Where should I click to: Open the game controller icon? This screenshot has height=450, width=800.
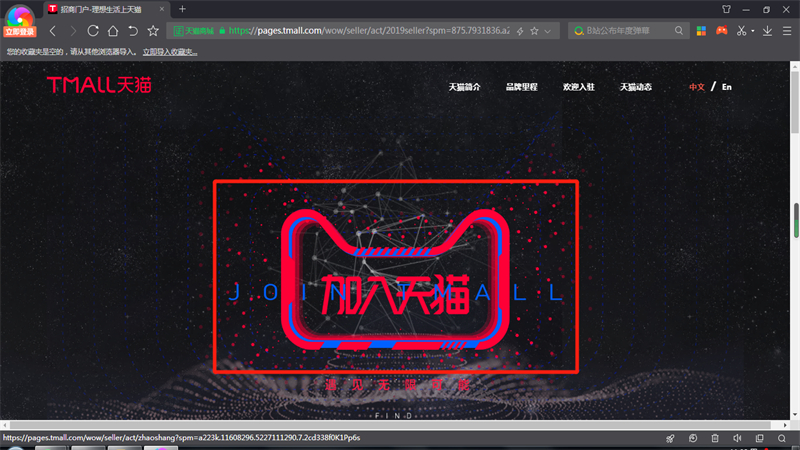click(721, 31)
